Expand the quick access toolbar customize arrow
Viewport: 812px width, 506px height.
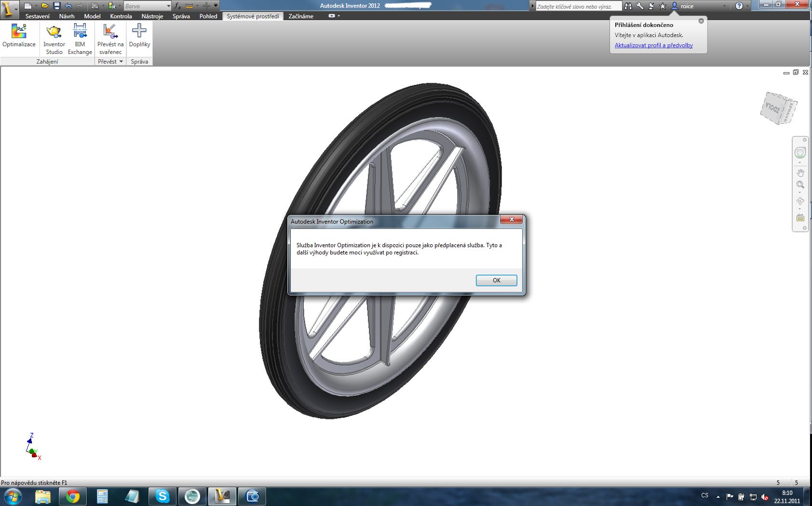(x=216, y=5)
